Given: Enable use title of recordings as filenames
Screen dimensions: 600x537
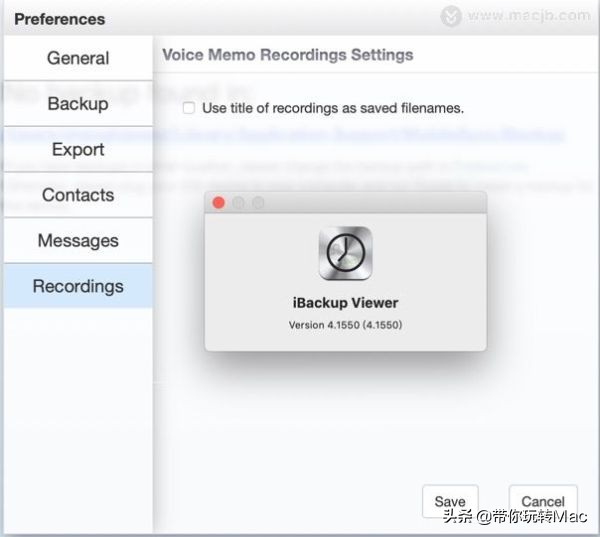Looking at the screenshot, I should pos(189,108).
